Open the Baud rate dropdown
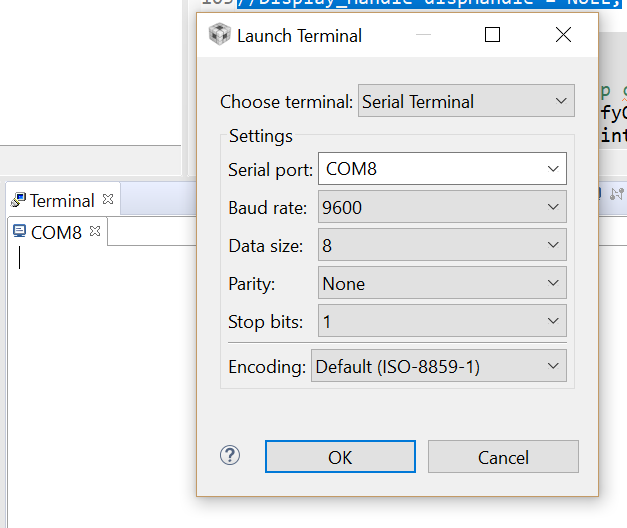Image resolution: width=627 pixels, height=528 pixels. click(442, 207)
